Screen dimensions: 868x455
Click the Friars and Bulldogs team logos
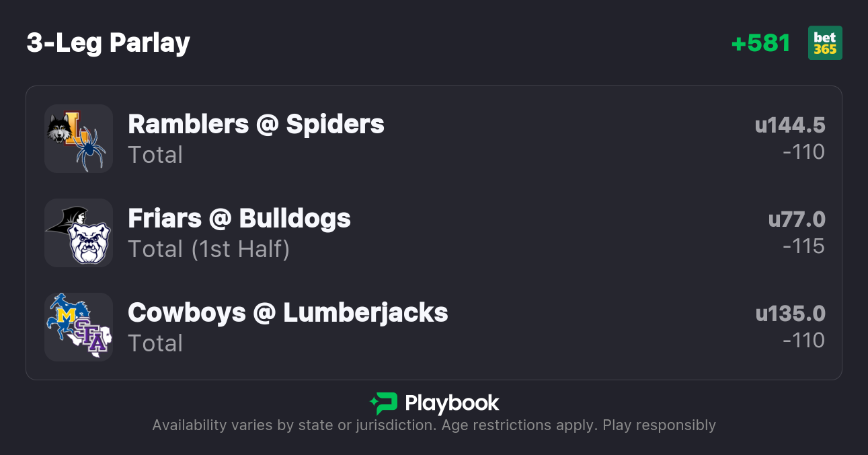tap(78, 233)
